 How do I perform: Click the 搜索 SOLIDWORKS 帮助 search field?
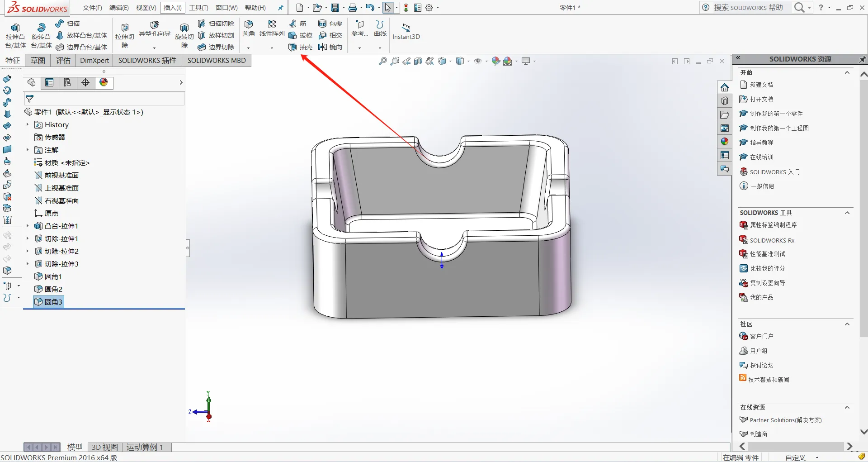[748, 8]
